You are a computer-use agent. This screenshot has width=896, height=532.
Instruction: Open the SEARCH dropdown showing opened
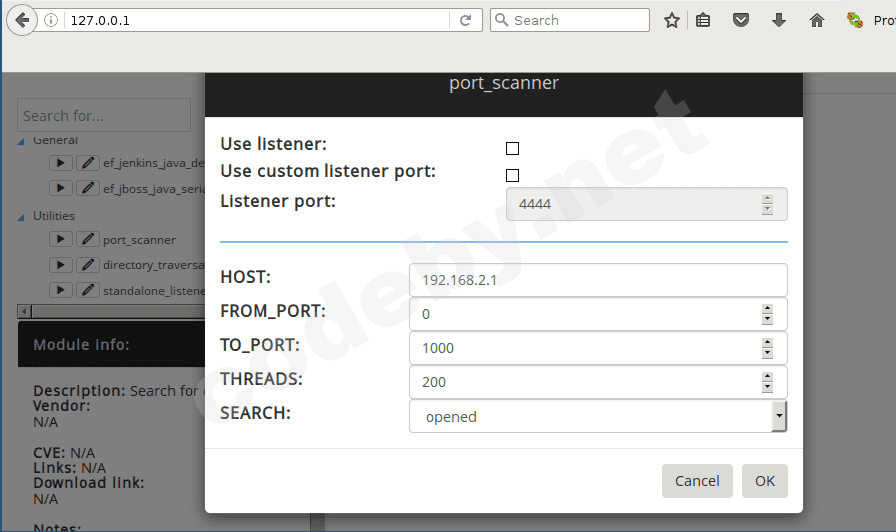coord(598,416)
